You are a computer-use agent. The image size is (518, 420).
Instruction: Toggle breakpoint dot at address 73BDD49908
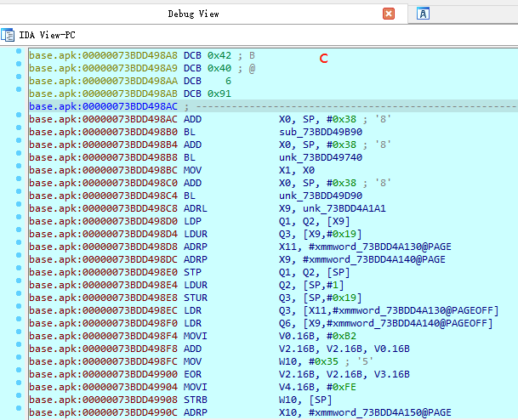click(19, 395)
